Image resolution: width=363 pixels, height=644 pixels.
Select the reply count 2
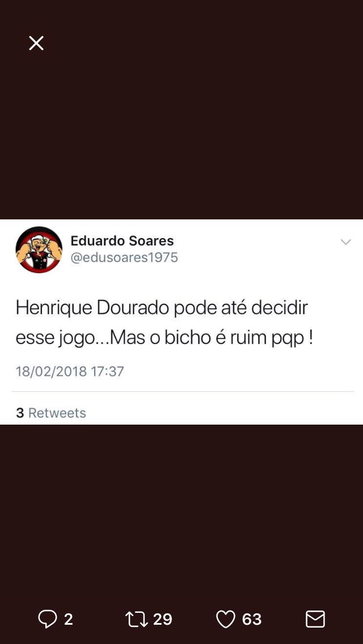68,620
